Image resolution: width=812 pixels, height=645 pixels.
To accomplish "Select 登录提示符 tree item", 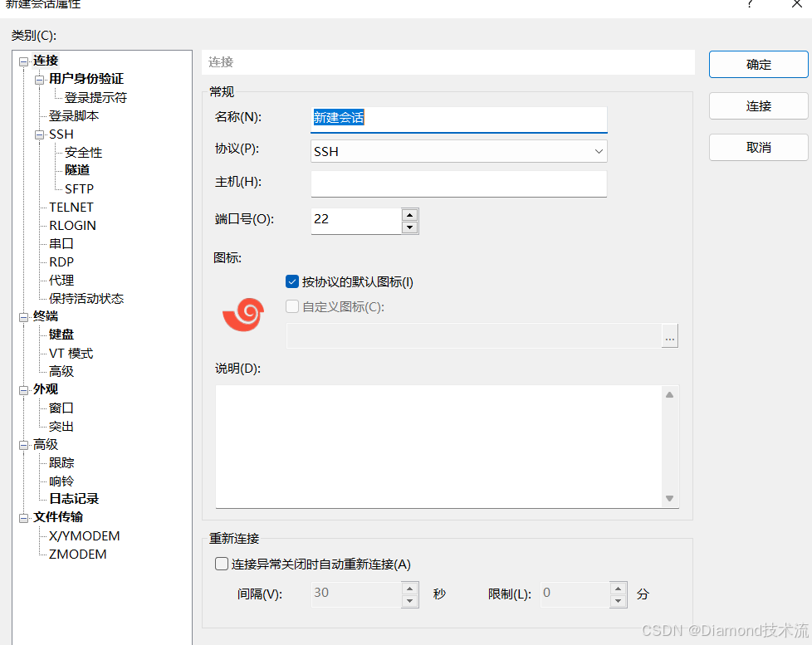I will point(95,97).
